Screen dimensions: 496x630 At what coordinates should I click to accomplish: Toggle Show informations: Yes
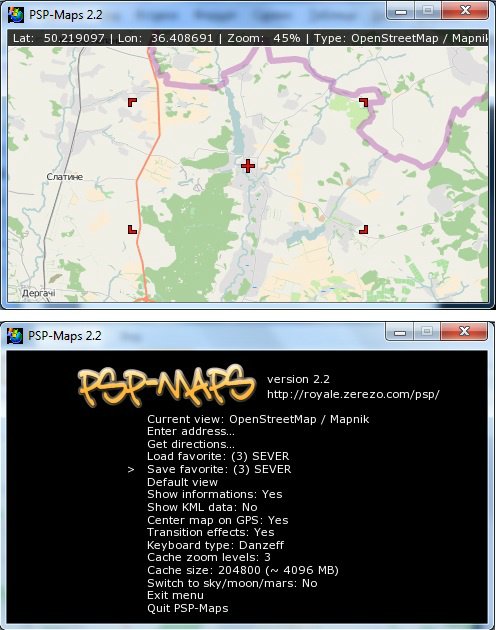pyautogui.click(x=215, y=494)
